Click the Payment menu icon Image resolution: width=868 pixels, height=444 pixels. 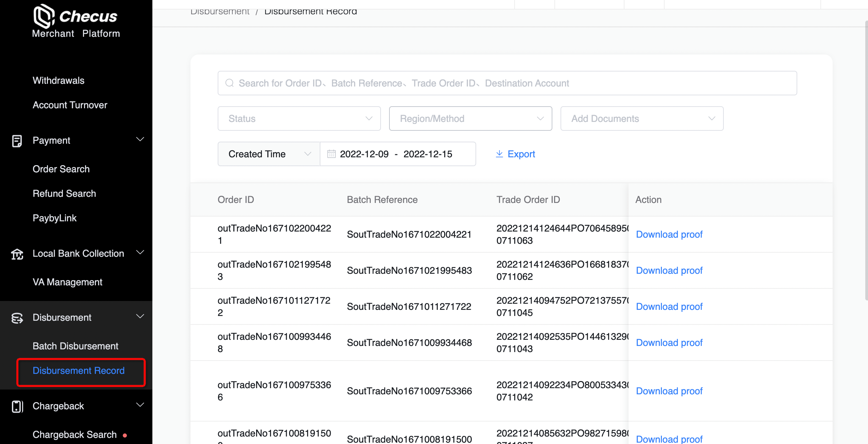tap(17, 141)
